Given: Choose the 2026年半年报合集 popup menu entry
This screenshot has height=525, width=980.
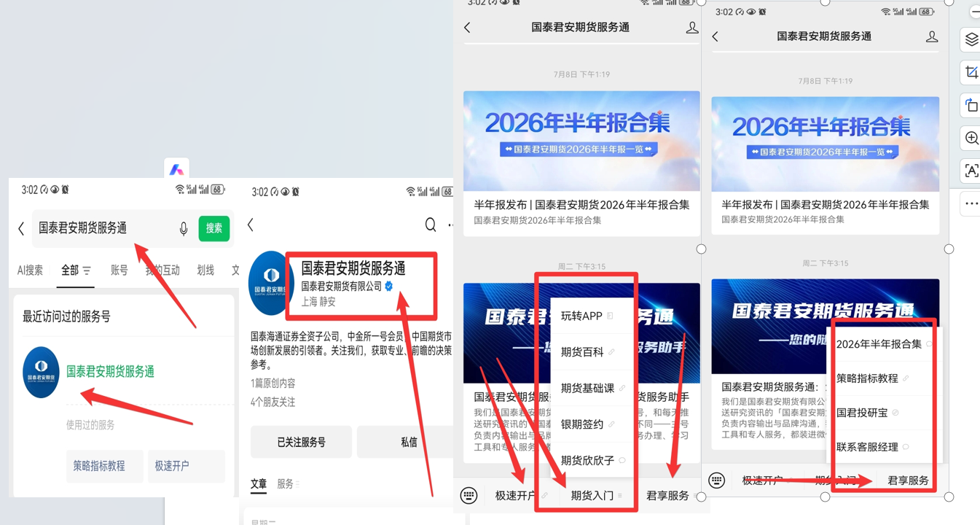Looking at the screenshot, I should coord(883,344).
